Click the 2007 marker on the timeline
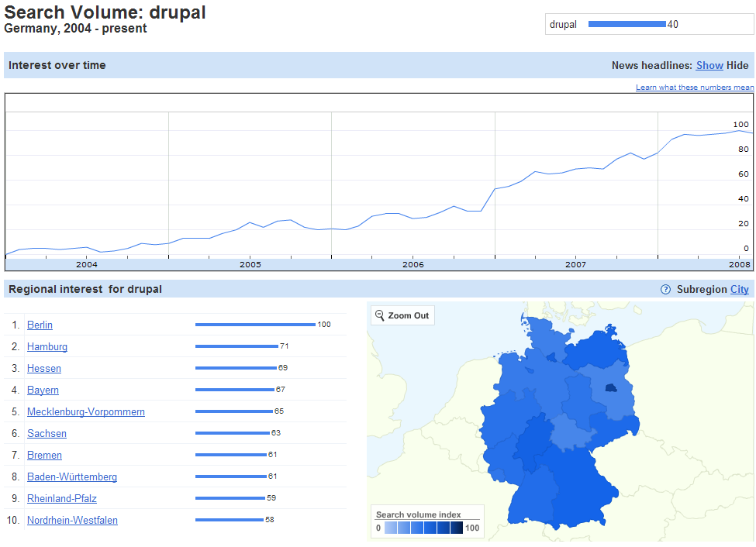 575,264
